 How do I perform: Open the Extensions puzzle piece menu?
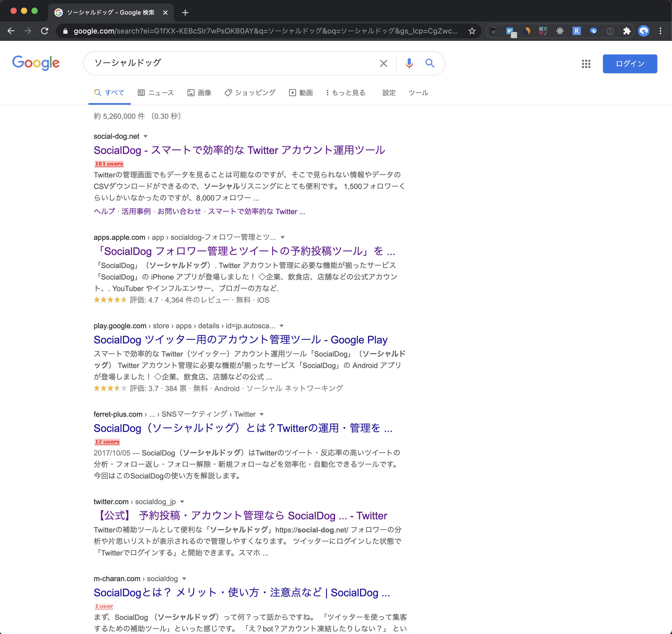coord(627,31)
